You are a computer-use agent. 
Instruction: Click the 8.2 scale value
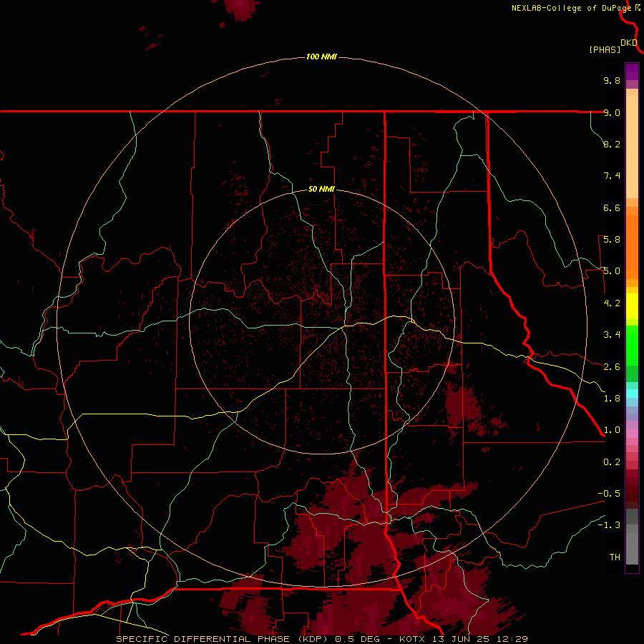pyautogui.click(x=612, y=144)
